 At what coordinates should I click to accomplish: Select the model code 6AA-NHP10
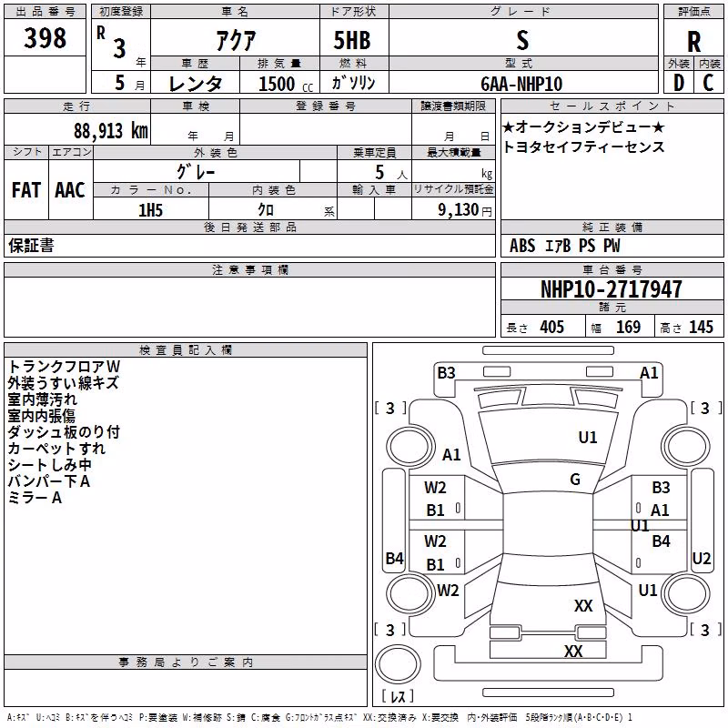point(521,84)
